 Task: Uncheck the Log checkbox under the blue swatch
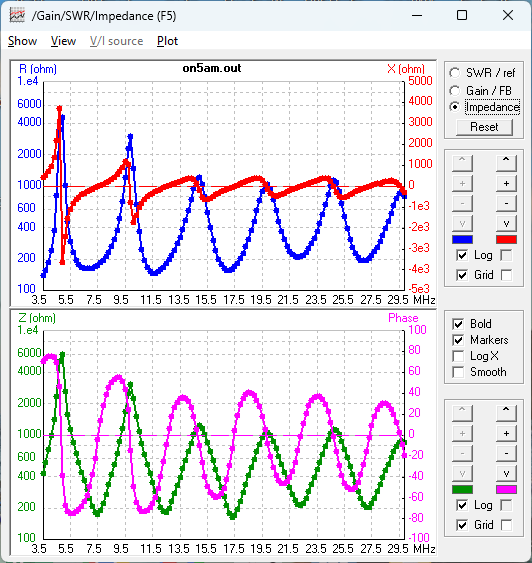(x=462, y=255)
